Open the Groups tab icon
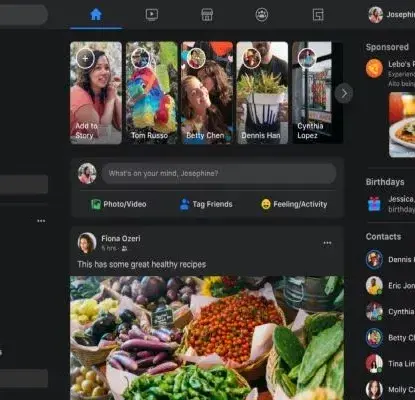Viewport: 415px width, 400px height. click(x=262, y=15)
